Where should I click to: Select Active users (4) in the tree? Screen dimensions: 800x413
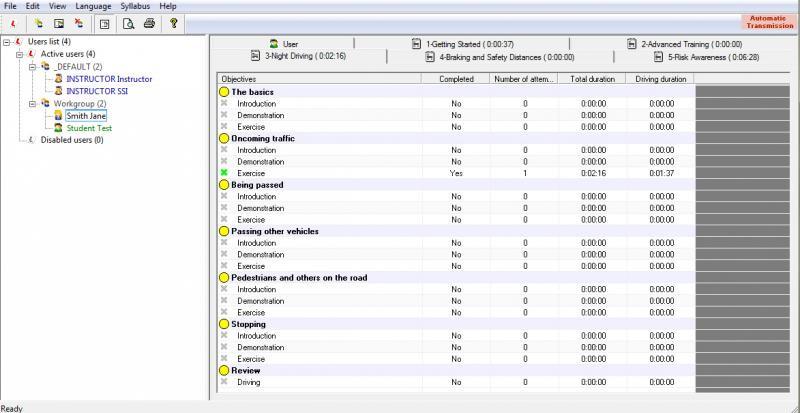coord(68,54)
